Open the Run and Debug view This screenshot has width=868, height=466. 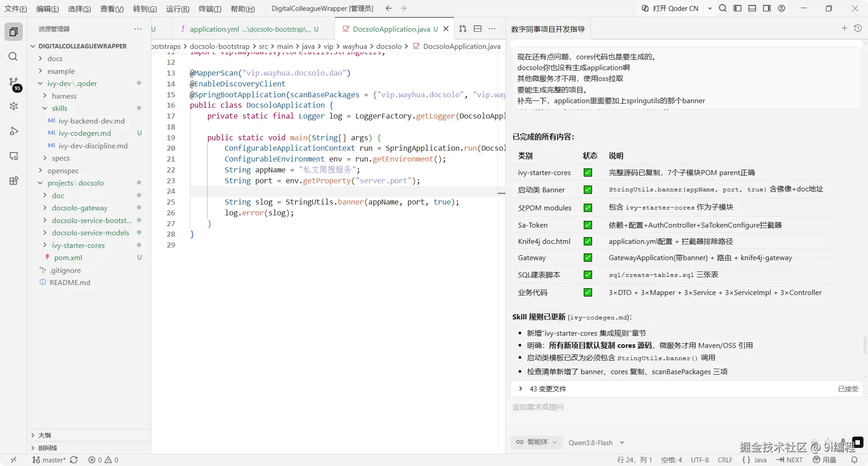(x=14, y=131)
